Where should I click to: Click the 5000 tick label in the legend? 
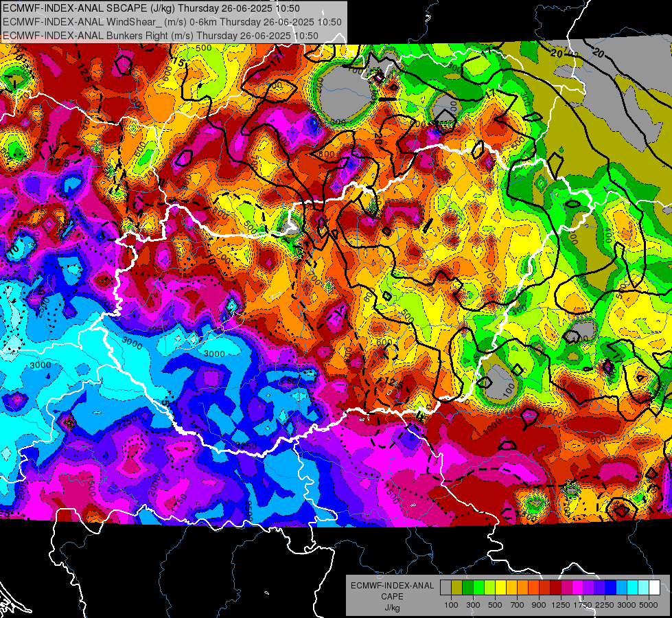[x=648, y=605]
